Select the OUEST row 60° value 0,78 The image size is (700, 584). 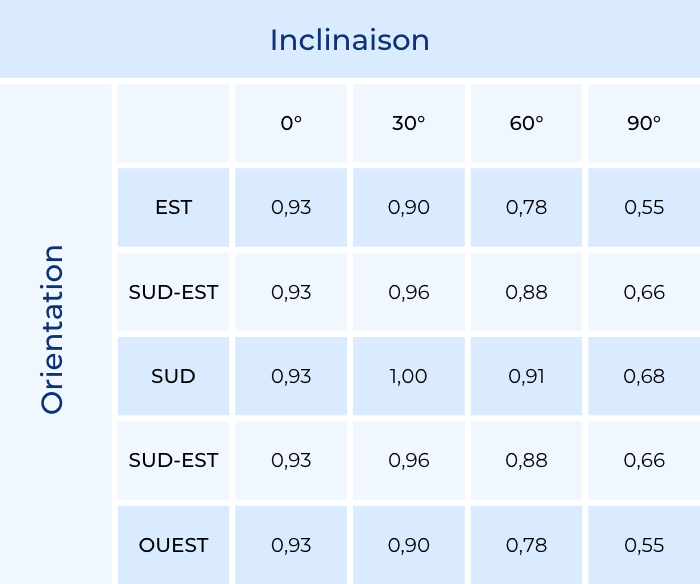(526, 546)
